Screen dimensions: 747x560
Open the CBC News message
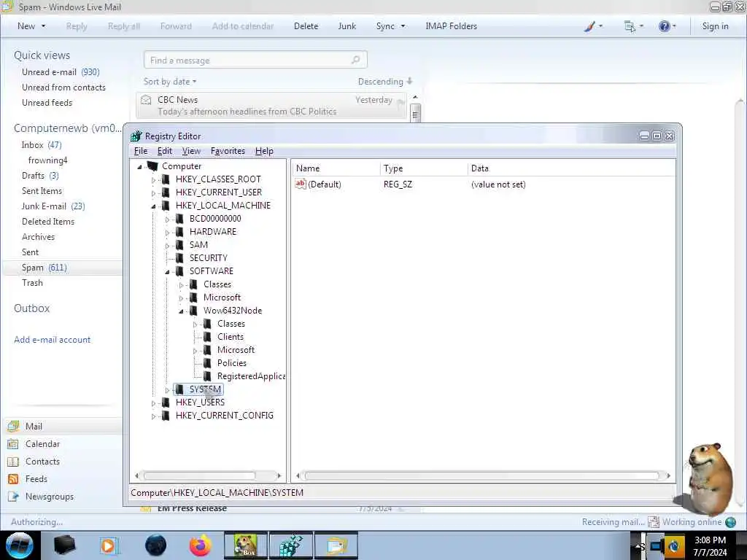(271, 105)
